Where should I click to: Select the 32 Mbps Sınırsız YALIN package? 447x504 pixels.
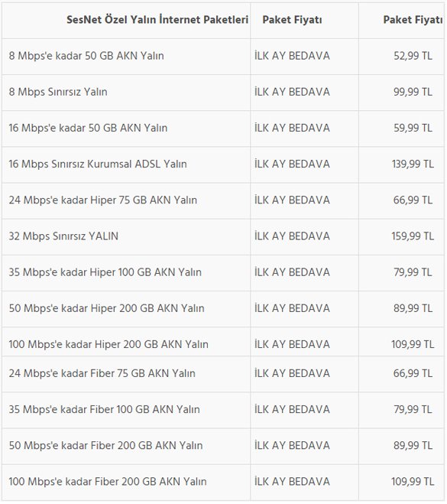tap(63, 236)
